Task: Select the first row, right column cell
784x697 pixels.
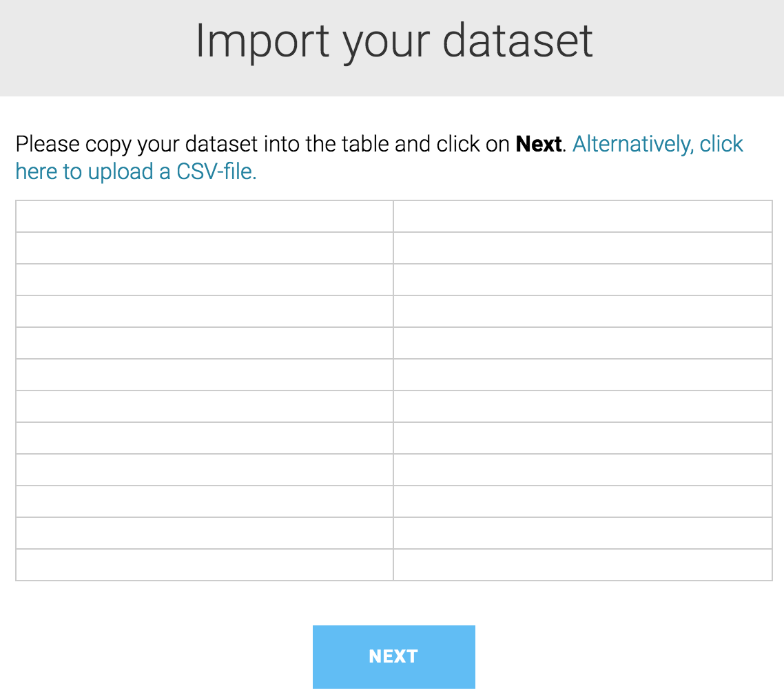Action: pos(582,216)
